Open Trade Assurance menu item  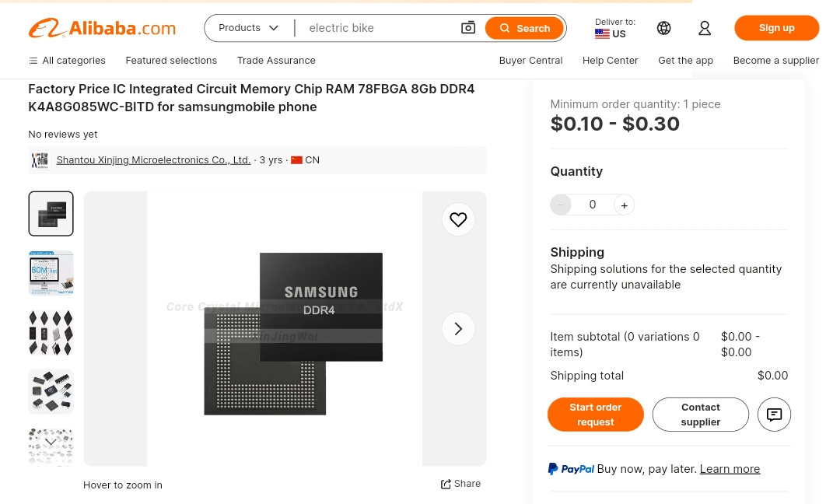point(276,61)
